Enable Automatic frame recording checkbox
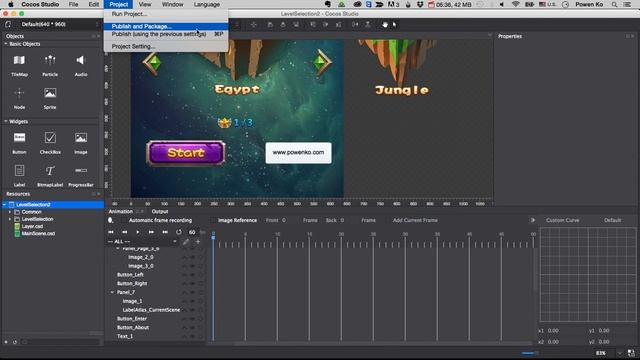 [x=123, y=220]
